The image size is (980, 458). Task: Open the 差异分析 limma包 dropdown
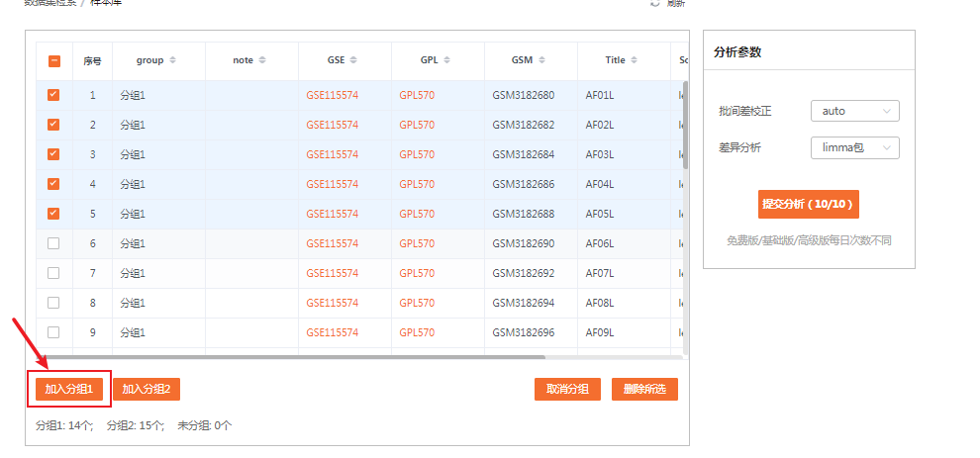pyautogui.click(x=855, y=147)
